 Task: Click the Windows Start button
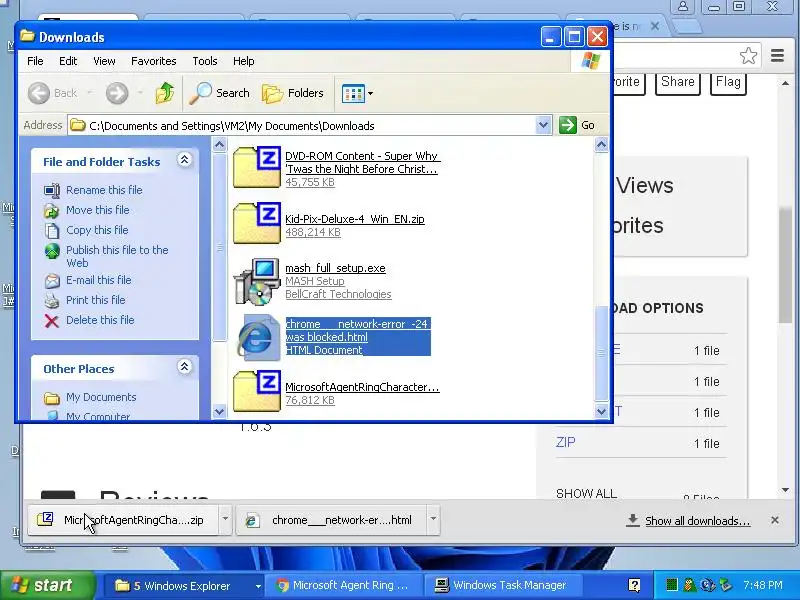[x=47, y=585]
